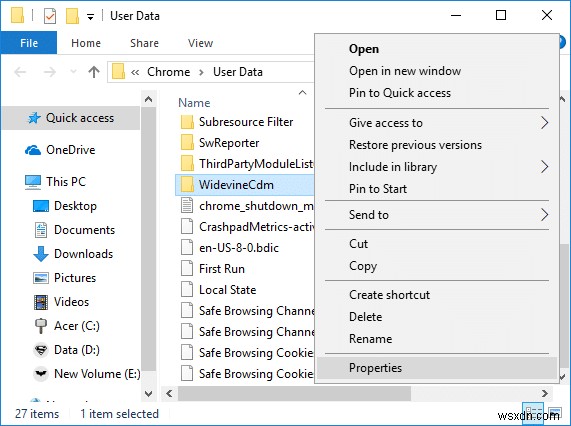571x426 pixels.
Task: Choose Properties from context menu
Action: (437, 368)
